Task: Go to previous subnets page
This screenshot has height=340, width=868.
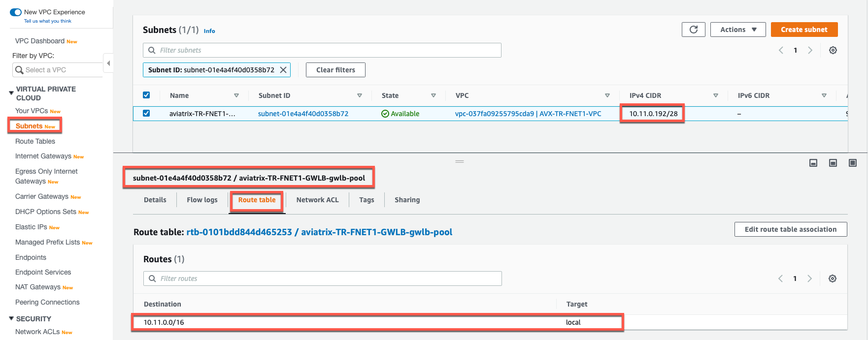Action: click(781, 50)
